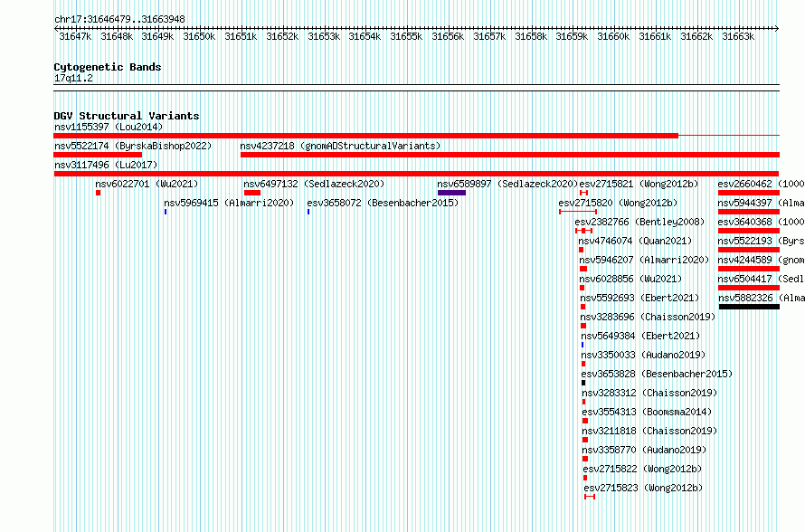Open nsv4237218 (gnomADStructuralVariants) variant
The height and width of the screenshot is (532, 805).
(x=340, y=146)
